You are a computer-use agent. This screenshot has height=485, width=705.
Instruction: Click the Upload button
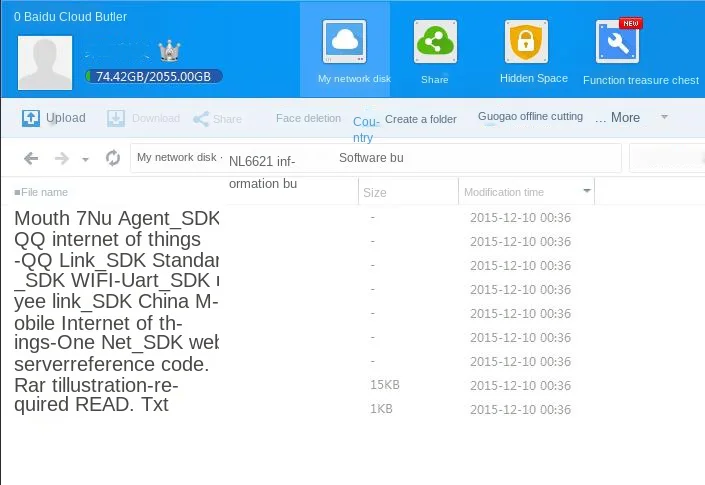[x=54, y=118]
